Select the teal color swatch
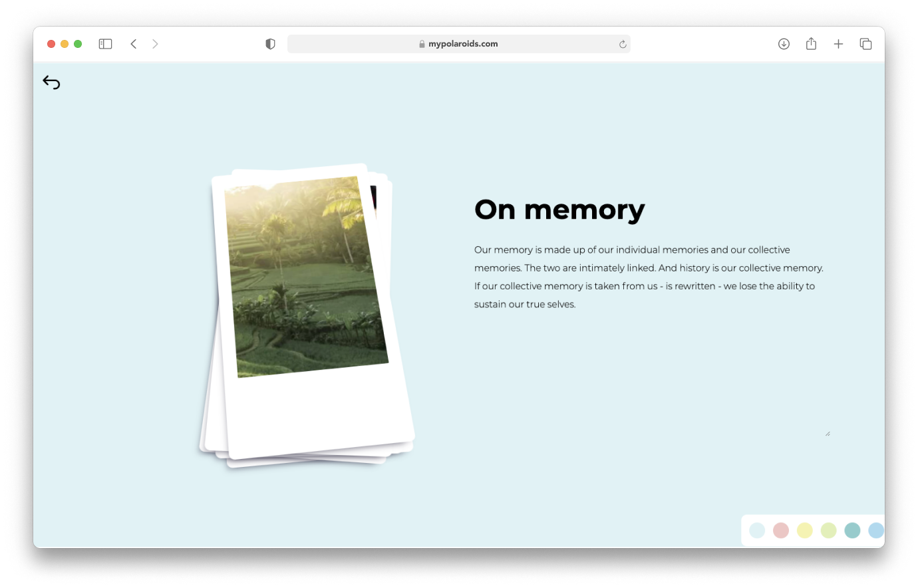 [x=852, y=530]
